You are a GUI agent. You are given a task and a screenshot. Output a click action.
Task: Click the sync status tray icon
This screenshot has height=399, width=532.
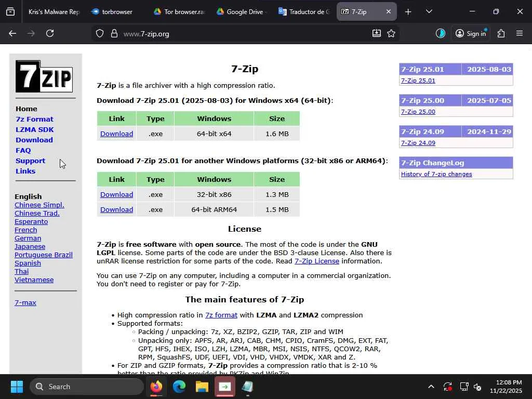[x=447, y=387]
